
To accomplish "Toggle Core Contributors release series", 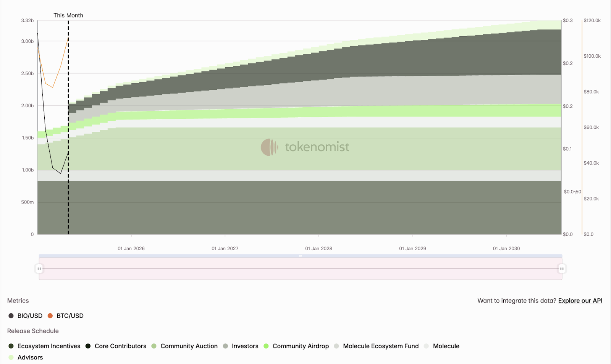I will coord(116,346).
